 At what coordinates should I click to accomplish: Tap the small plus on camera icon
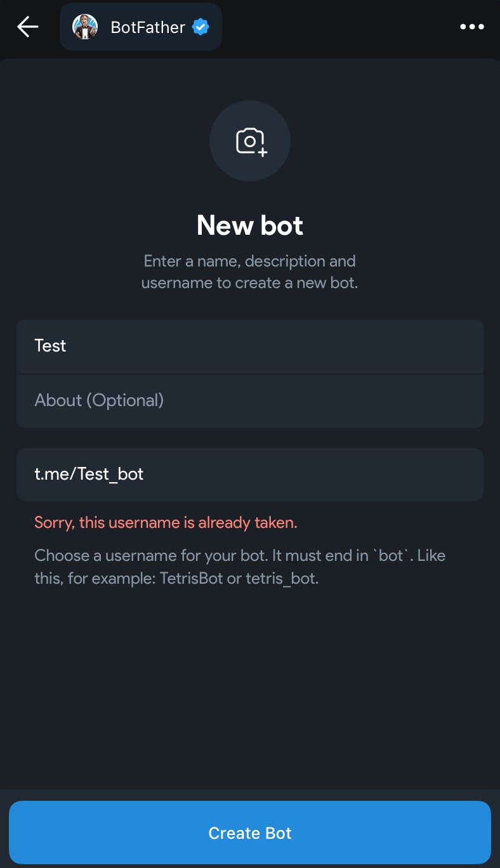263,152
